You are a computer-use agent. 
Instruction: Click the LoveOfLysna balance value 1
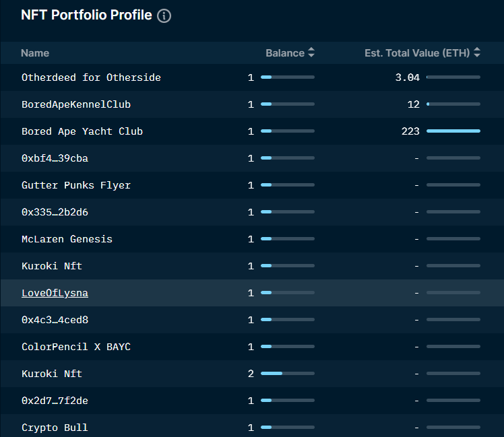[x=251, y=293]
